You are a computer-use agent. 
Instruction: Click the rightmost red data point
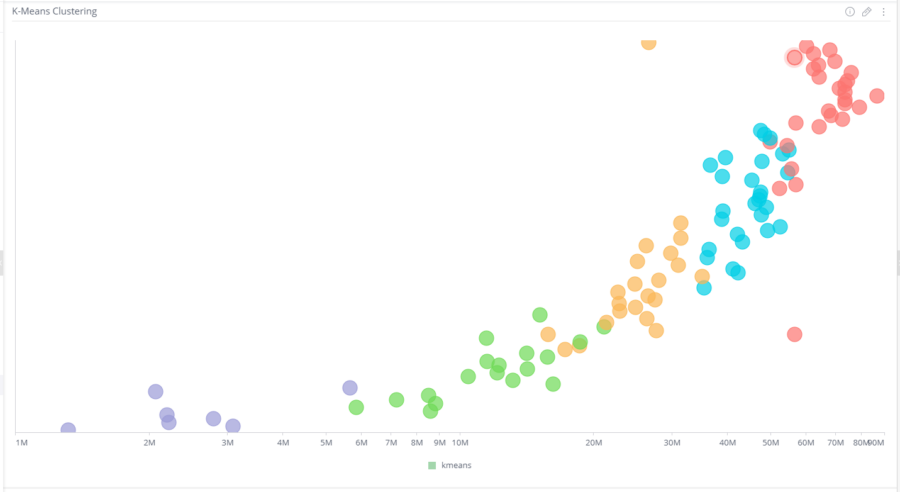pos(877,96)
